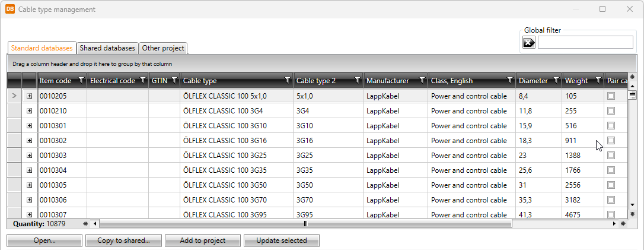Click the horizontal scrollbar thumb

pos(305,224)
